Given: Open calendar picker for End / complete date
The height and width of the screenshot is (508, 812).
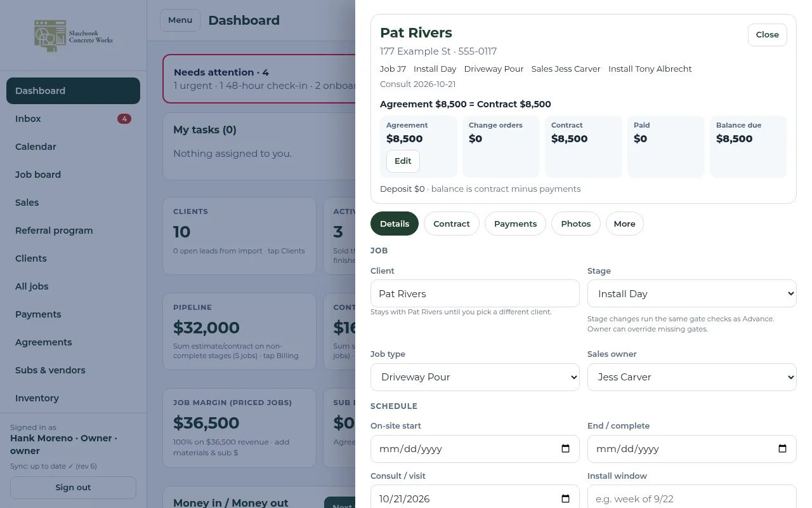Looking at the screenshot, I should (x=783, y=448).
